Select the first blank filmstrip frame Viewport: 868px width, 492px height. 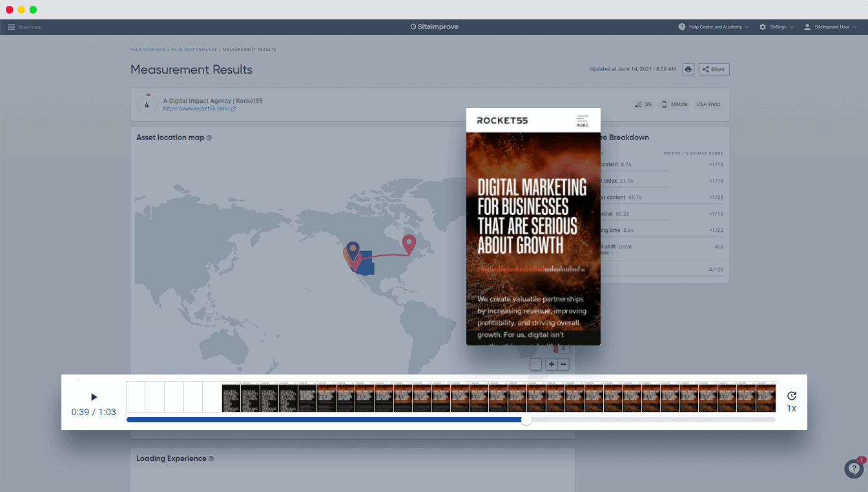pos(136,396)
